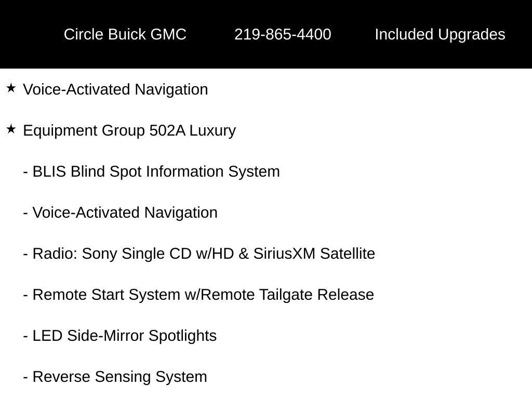This screenshot has height=399, width=532.
Task: Click the SiriusXM Satellite text
Action: (314, 254)
